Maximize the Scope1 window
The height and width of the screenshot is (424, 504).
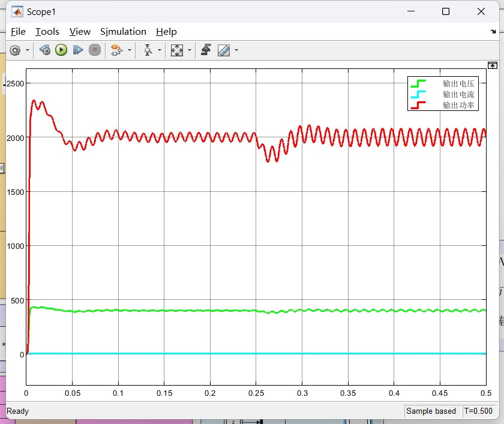tap(445, 11)
